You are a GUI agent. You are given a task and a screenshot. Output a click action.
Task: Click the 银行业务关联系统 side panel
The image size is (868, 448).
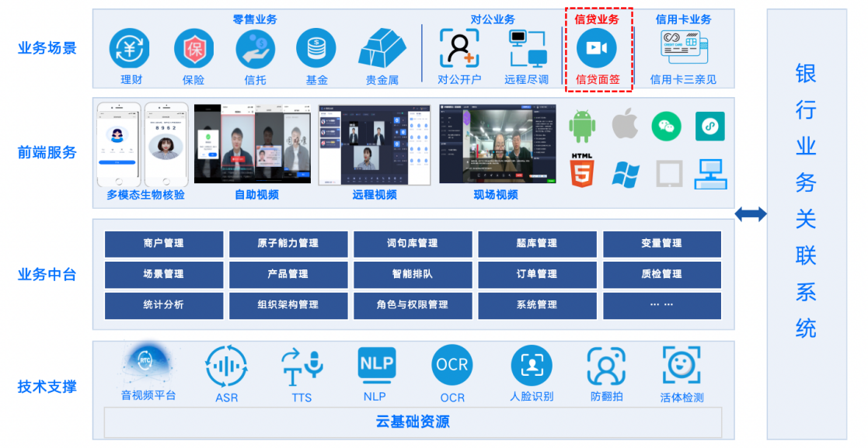[805, 224]
